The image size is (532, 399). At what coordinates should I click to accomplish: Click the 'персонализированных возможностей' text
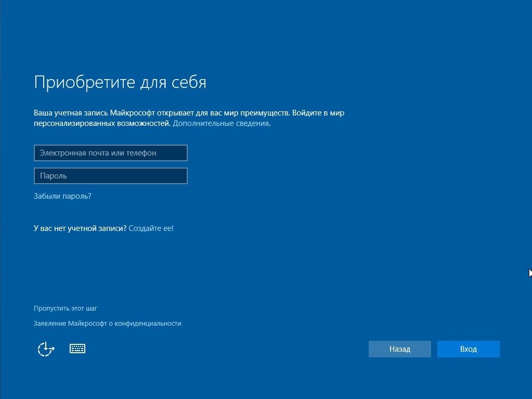pyautogui.click(x=101, y=123)
